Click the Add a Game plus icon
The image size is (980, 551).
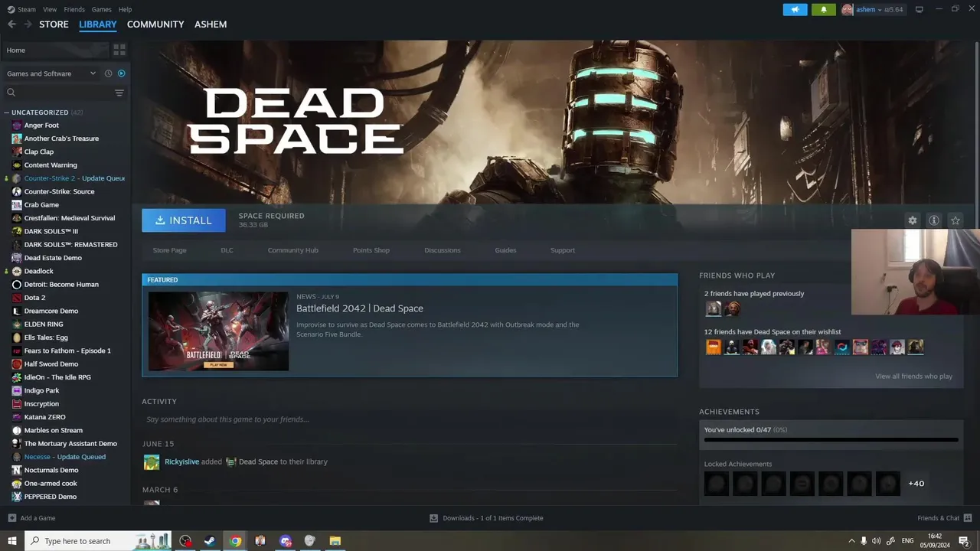pos(11,518)
